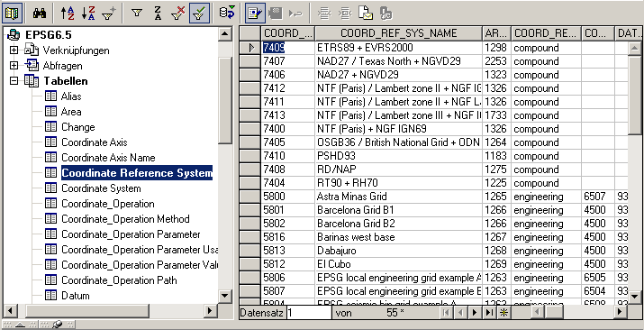
Task: Select the Abfragen tree entry
Action: coord(62,66)
